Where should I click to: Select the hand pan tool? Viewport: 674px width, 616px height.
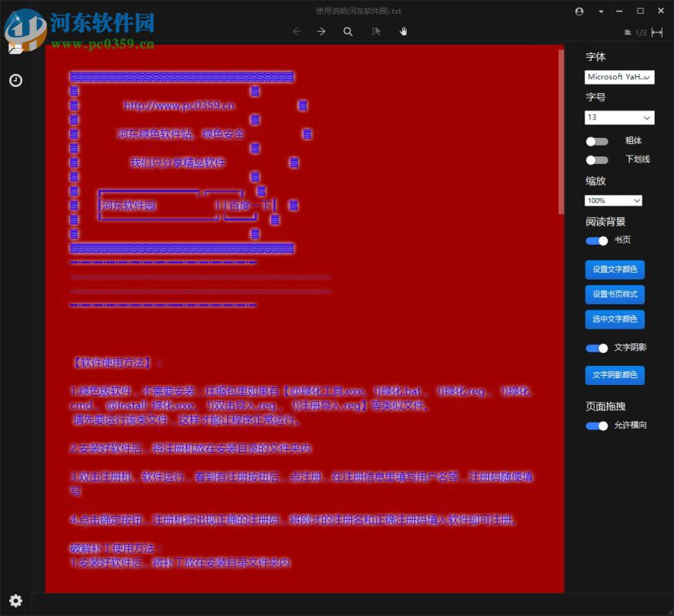pyautogui.click(x=402, y=31)
